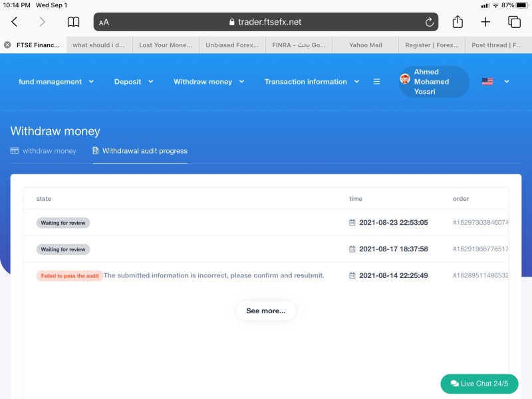Expand the Deposit dropdown menu
This screenshot has height=399, width=532.
[134, 81]
